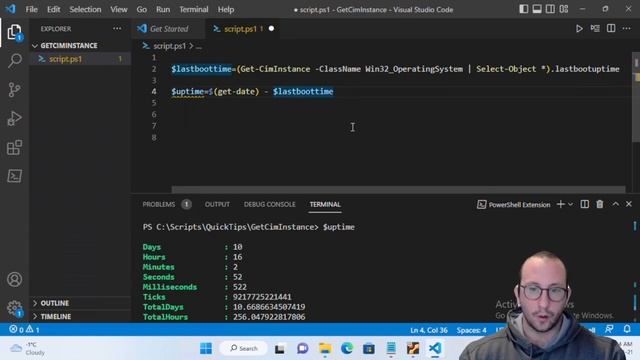Expand the Timeline section
Image resolution: width=640 pixels, height=360 pixels.
pos(80,316)
